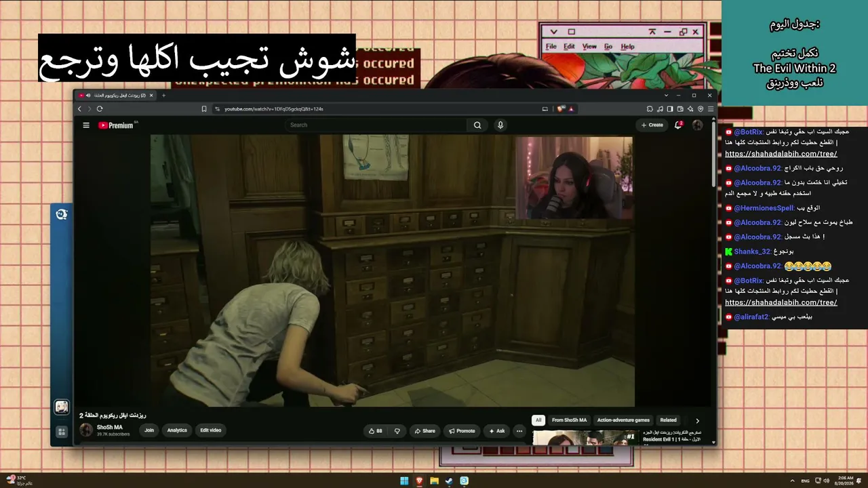This screenshot has width=868, height=488.
Task: Open the File menu in the retro window
Action: click(x=551, y=47)
